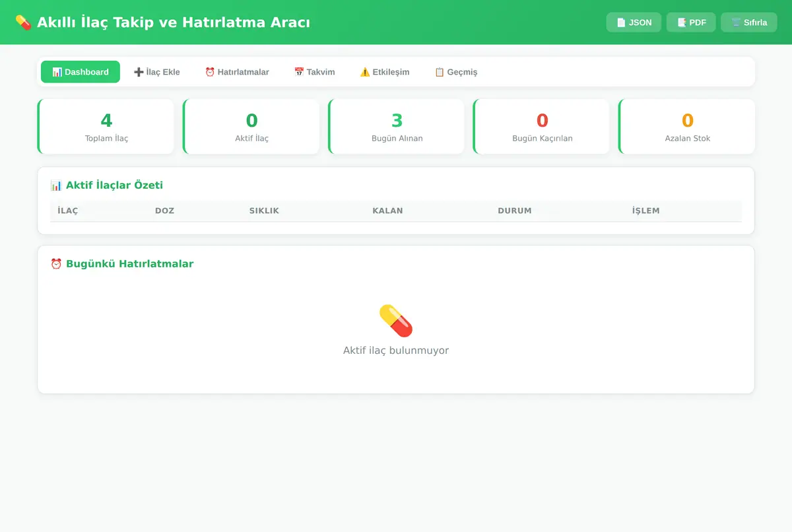Screen dimensions: 792x532
Task: Reset data using the Sıfırla button
Action: pyautogui.click(x=749, y=22)
